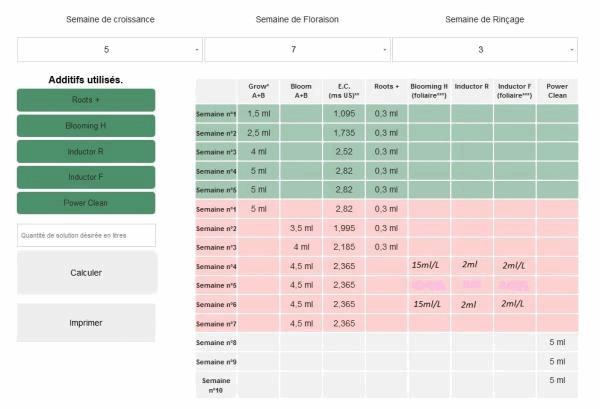
Task: Select the Bloom A+B column header
Action: pos(301,91)
